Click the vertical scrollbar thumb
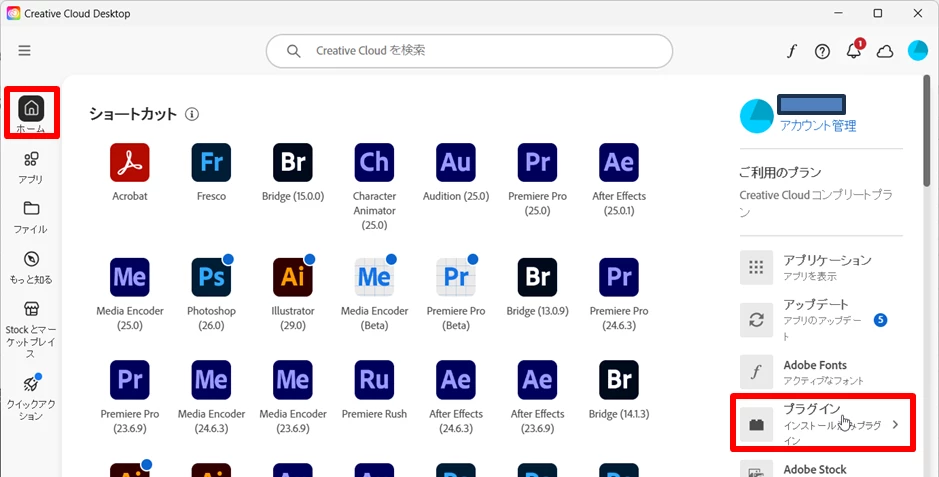 pyautogui.click(x=926, y=132)
